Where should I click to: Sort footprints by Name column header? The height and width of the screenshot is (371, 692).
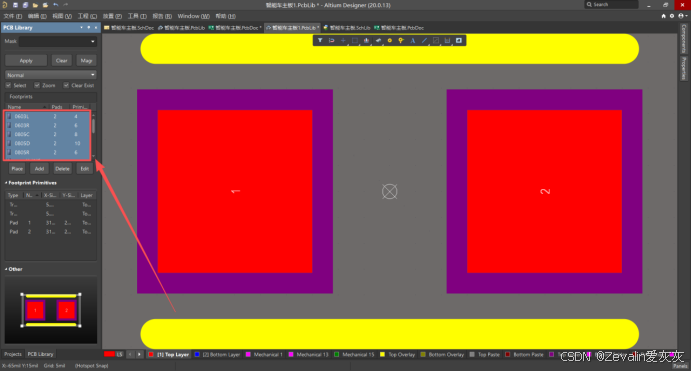(26, 107)
